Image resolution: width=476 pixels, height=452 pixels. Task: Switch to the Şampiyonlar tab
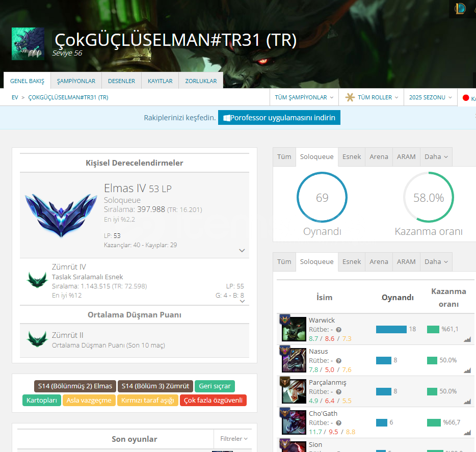[x=76, y=81]
